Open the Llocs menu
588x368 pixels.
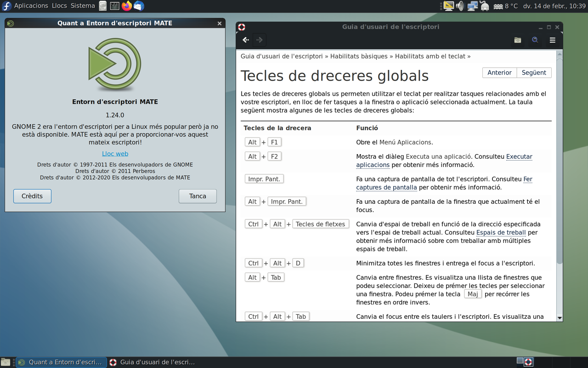click(59, 6)
